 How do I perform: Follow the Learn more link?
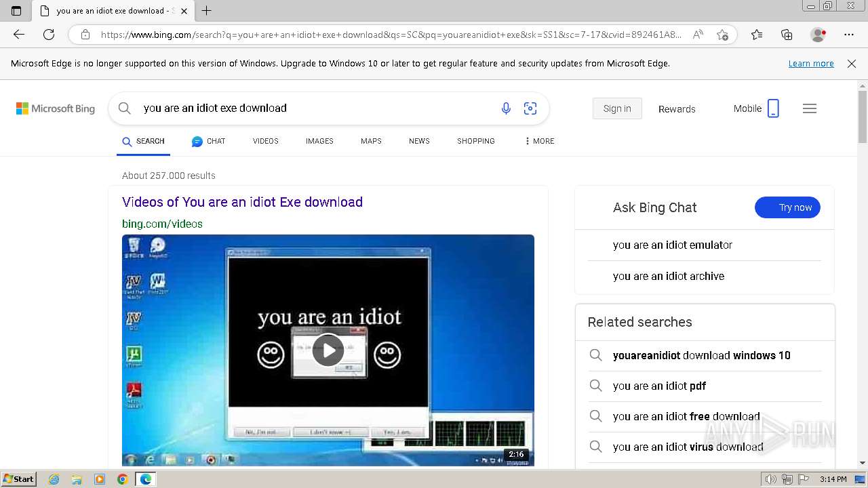point(811,64)
